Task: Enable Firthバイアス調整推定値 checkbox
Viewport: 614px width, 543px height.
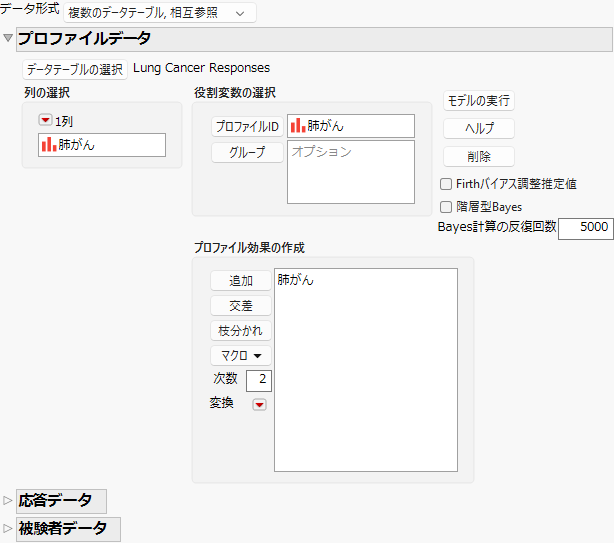Action: (x=446, y=184)
